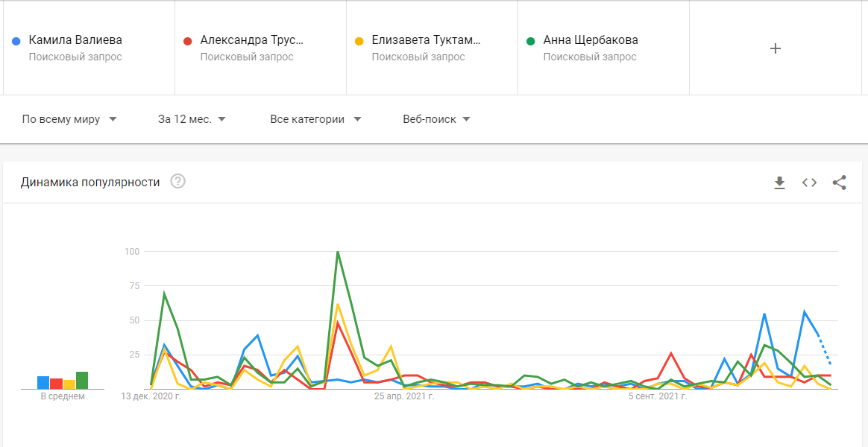The width and height of the screenshot is (868, 447).
Task: Open help tooltip next to Динамика популярности
Action: coord(177,182)
